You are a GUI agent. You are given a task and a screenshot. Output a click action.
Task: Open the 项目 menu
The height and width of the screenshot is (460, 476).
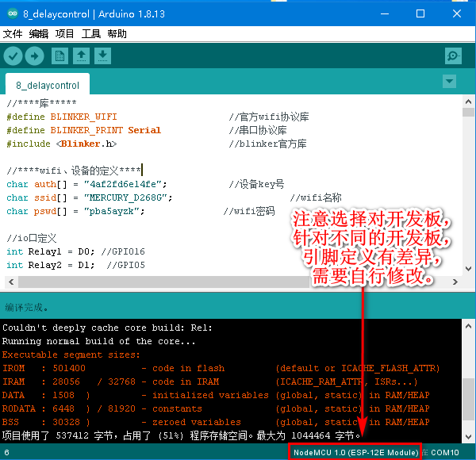pos(65,33)
